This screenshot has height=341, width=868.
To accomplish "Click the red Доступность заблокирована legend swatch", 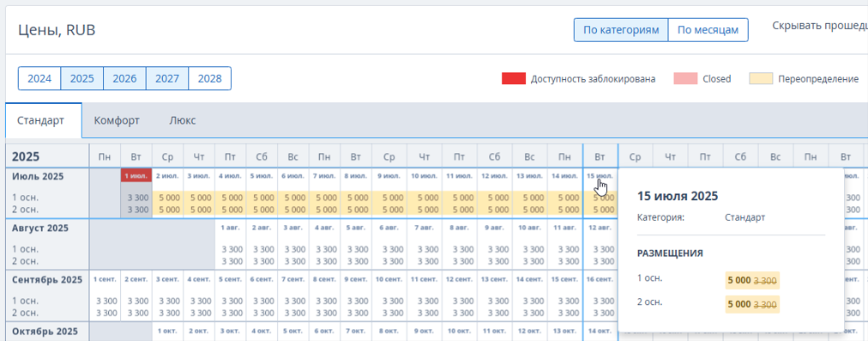I will click(514, 79).
